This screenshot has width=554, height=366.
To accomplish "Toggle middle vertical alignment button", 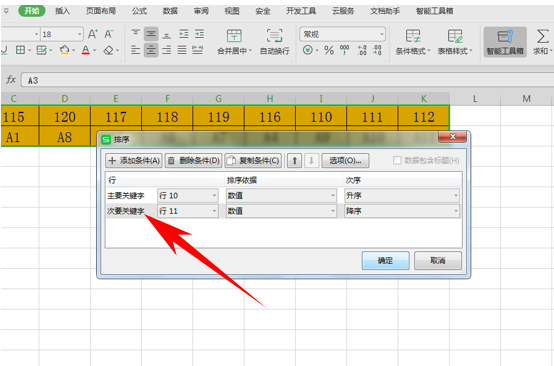I will [x=151, y=34].
